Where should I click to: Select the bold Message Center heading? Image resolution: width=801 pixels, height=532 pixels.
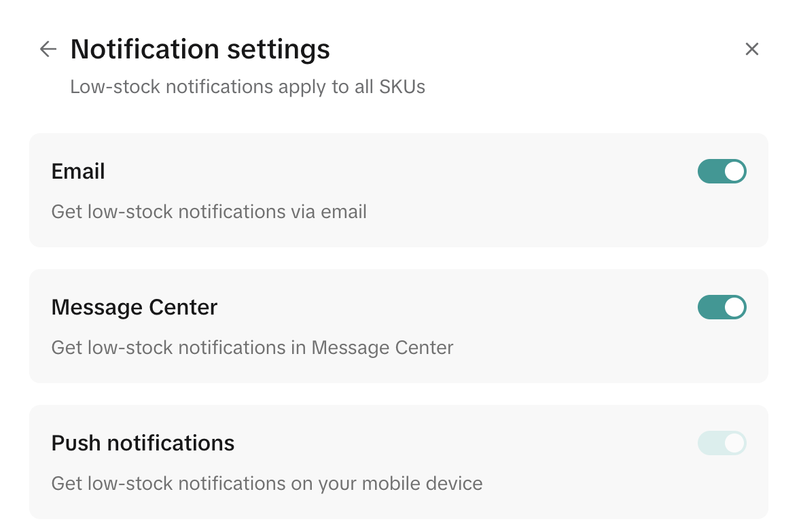(135, 307)
